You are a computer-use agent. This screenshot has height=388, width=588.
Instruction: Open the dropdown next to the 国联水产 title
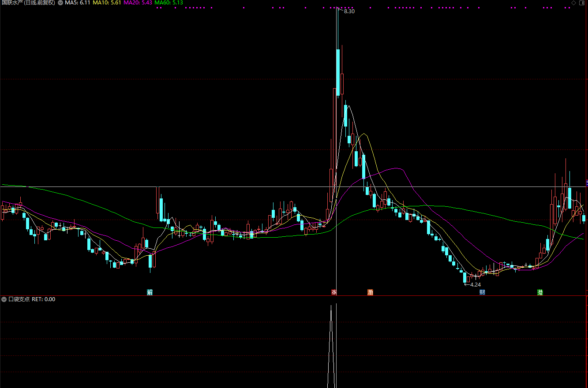point(60,3)
